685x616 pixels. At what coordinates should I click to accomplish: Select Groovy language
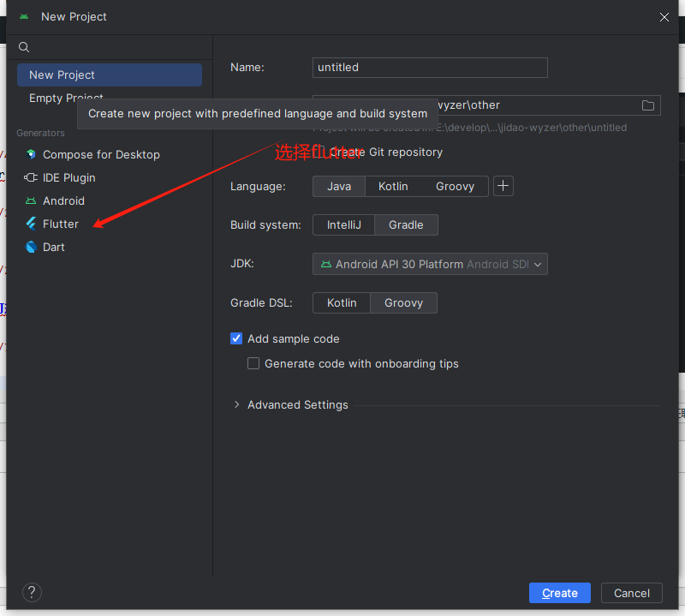pos(455,186)
